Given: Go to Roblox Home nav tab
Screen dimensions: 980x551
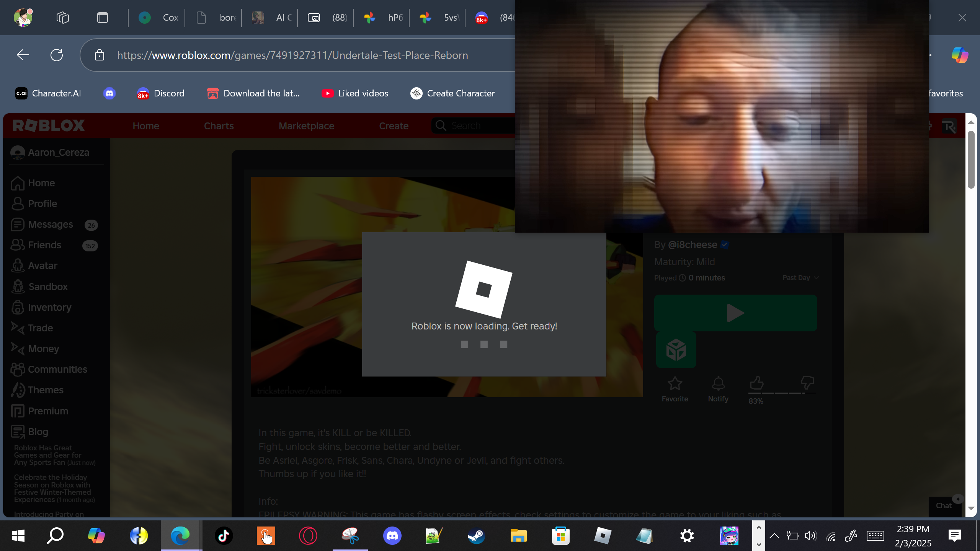Looking at the screenshot, I should 146,126.
